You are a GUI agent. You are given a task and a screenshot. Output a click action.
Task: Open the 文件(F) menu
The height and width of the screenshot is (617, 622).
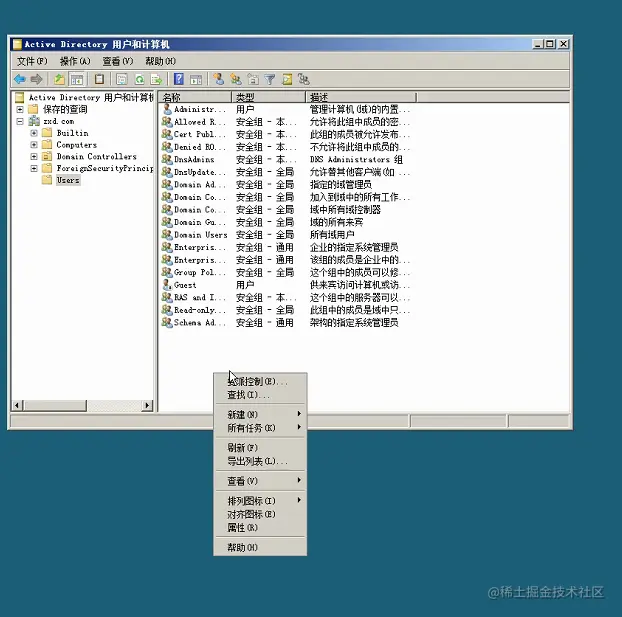coord(32,61)
